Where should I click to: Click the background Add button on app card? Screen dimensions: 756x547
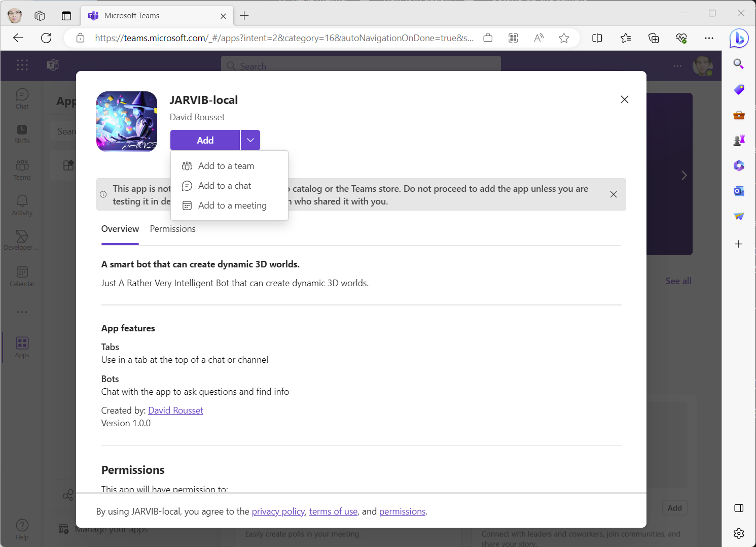(674, 508)
